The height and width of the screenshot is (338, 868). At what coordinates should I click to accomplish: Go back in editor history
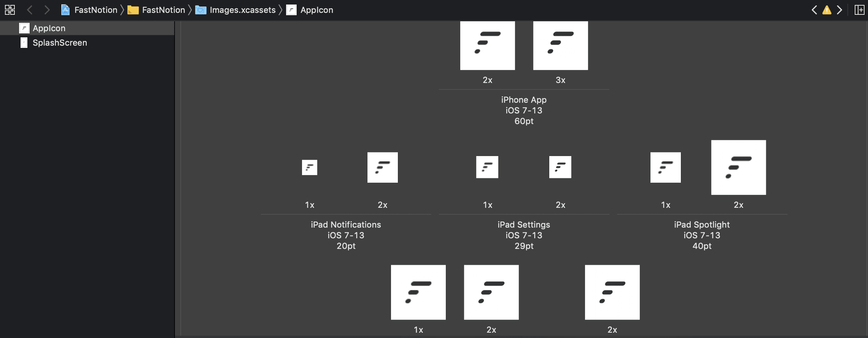tap(30, 10)
